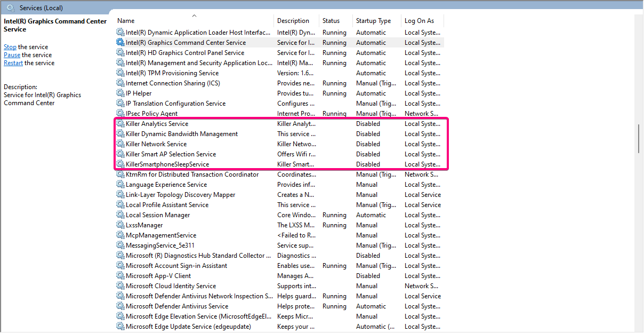
Task: Sort services by the Startup Type column
Action: pos(373,21)
